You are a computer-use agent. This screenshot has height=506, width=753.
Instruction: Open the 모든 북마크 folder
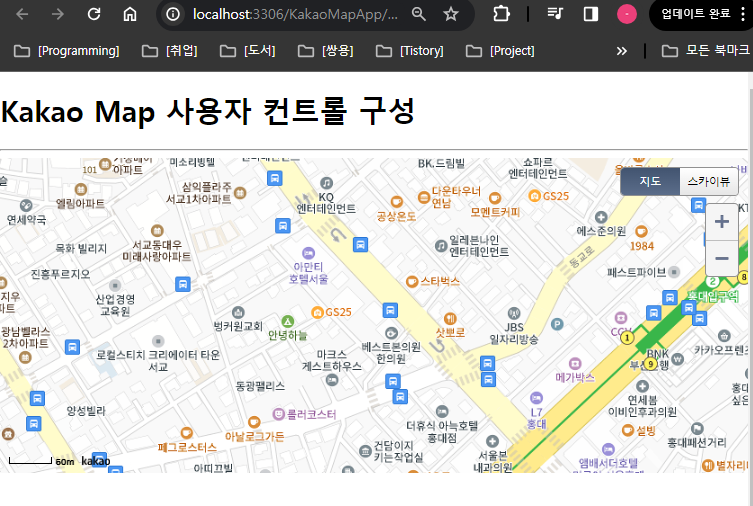click(705, 50)
